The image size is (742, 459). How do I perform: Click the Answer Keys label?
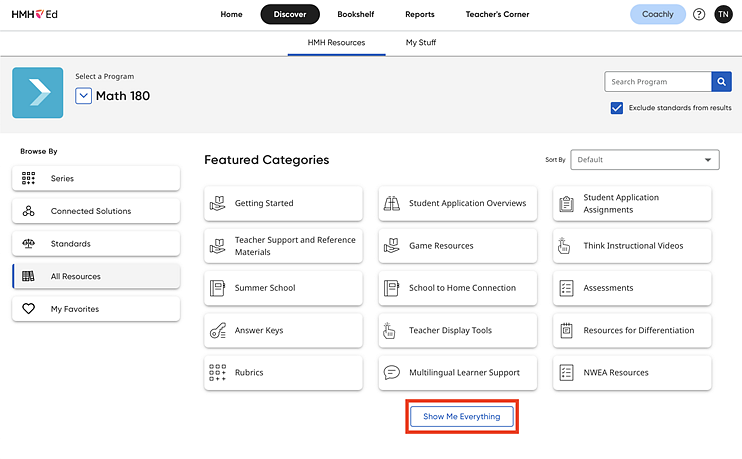[259, 330]
